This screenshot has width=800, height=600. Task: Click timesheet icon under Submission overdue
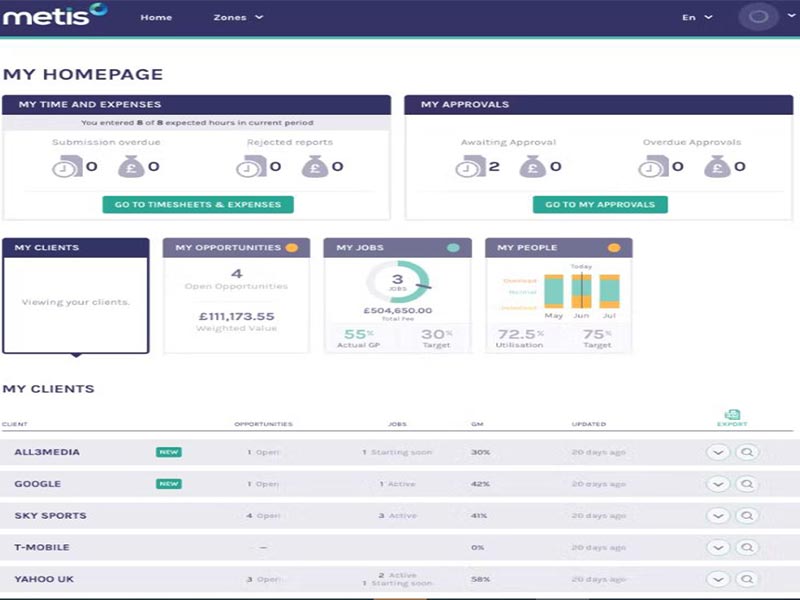[x=67, y=166]
